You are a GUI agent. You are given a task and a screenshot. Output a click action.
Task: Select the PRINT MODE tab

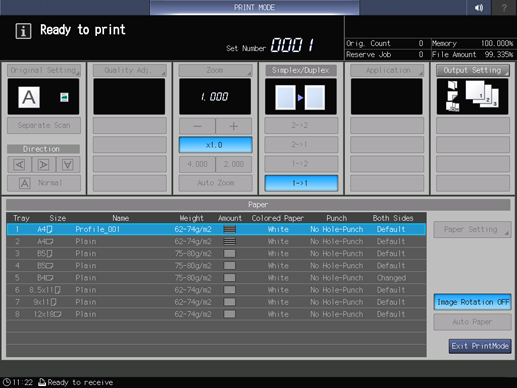[254, 7]
